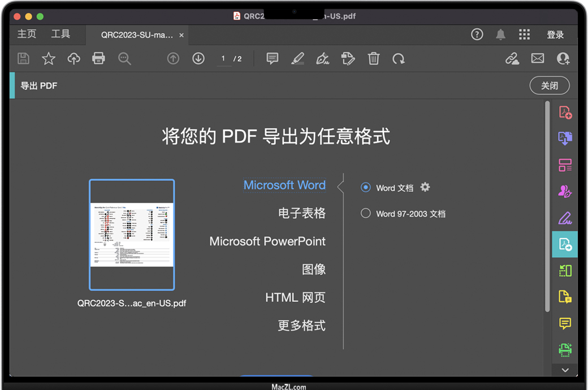The width and height of the screenshot is (588, 390).
Task: Click the upload to cloud icon
Action: point(73,58)
